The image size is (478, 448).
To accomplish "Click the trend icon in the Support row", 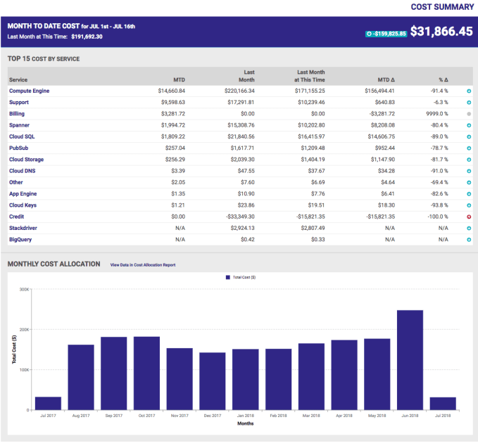I will pos(469,103).
